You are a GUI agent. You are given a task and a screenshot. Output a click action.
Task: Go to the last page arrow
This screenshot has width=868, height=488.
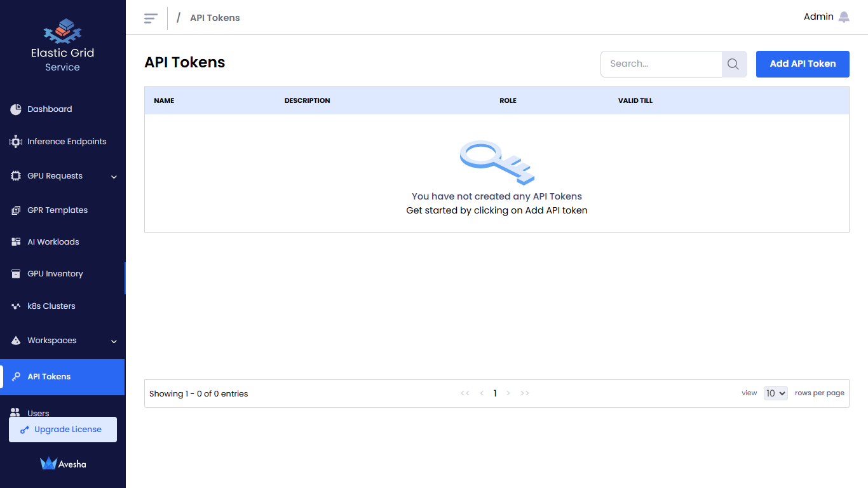click(525, 393)
